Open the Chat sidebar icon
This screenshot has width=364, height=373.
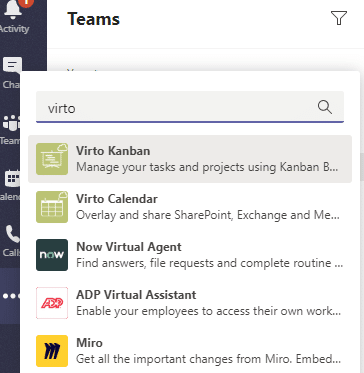click(13, 66)
